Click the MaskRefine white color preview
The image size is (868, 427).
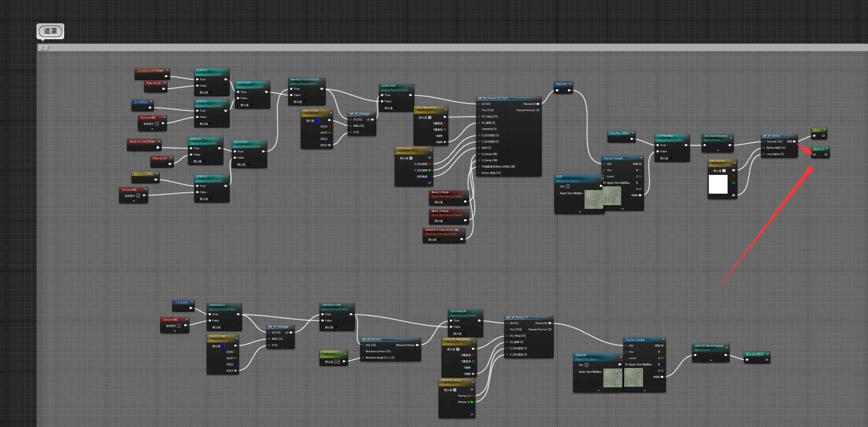click(718, 184)
